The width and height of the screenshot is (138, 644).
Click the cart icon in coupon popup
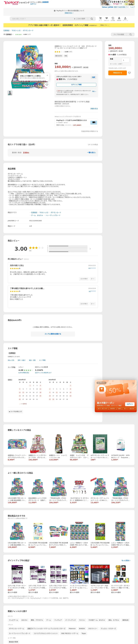tap(101, 389)
